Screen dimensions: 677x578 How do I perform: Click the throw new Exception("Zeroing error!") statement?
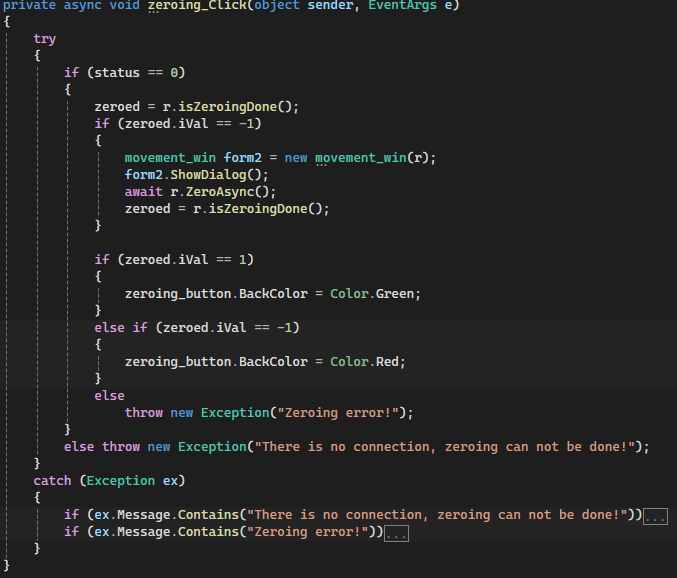[x=269, y=413]
